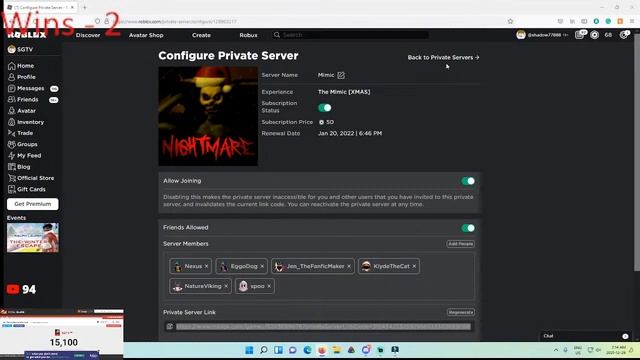640x360 pixels.
Task: Open a new browser tab
Action: point(84,7)
